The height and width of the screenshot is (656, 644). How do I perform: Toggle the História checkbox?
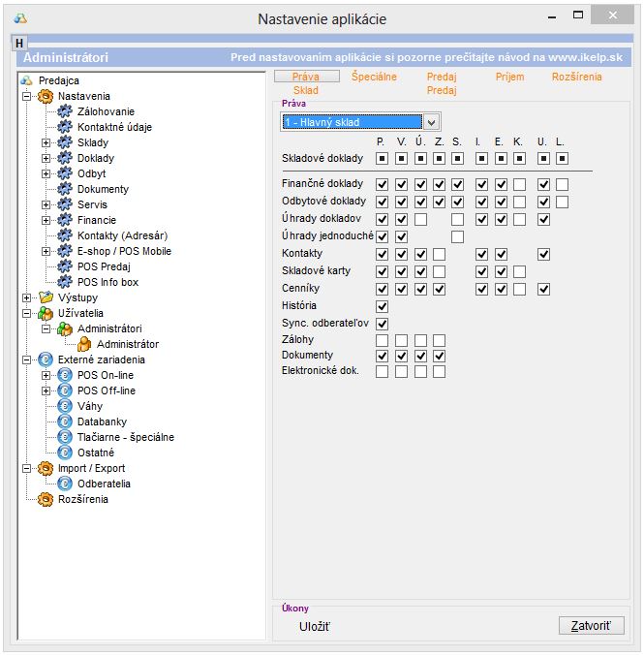pyautogui.click(x=382, y=307)
